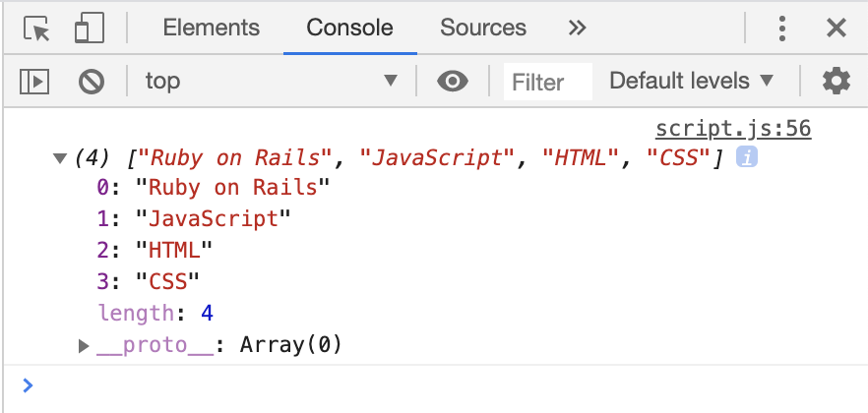Open the script.js:56 source link
The width and height of the screenshot is (868, 413).
click(732, 130)
